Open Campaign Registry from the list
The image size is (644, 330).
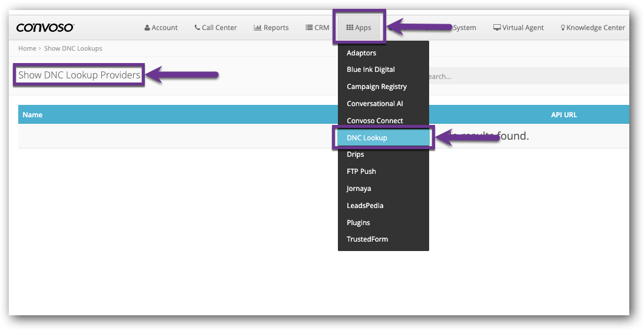click(x=383, y=86)
